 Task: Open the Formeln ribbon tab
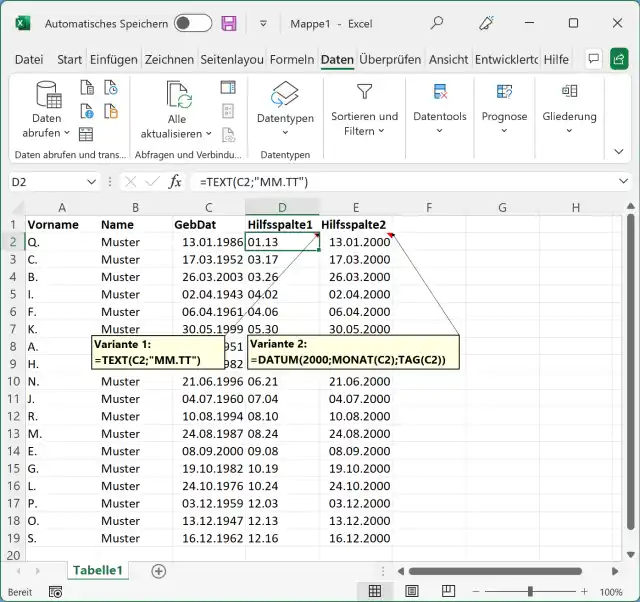pyautogui.click(x=292, y=60)
